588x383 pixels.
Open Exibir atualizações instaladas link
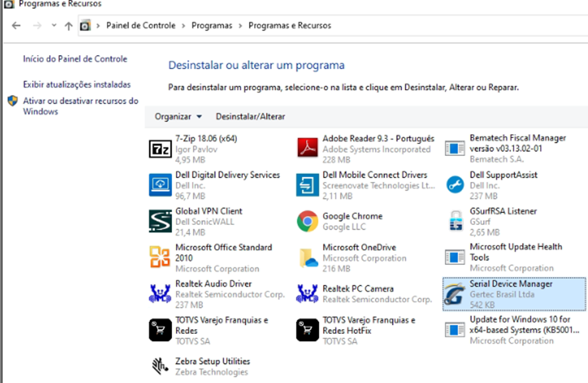(77, 84)
